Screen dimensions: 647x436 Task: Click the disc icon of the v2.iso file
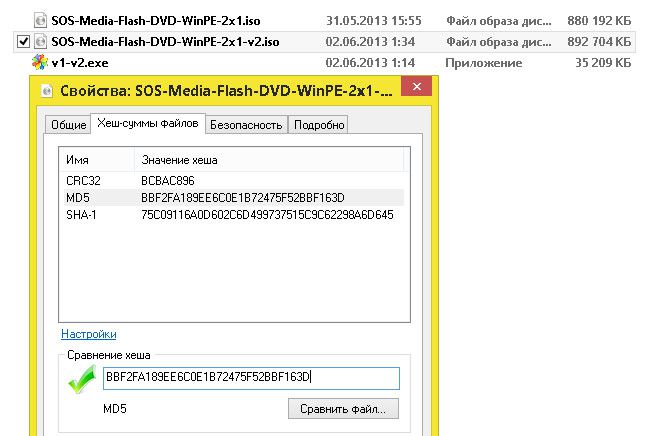(40, 41)
